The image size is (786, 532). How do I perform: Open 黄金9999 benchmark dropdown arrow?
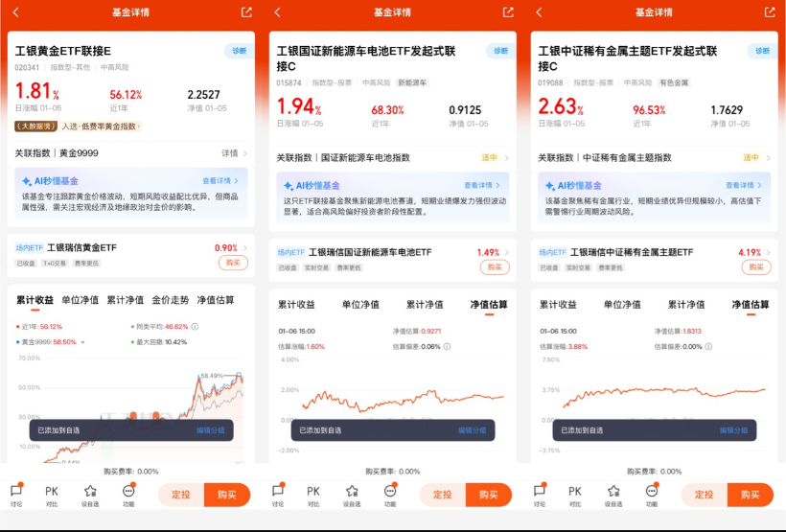[82, 342]
